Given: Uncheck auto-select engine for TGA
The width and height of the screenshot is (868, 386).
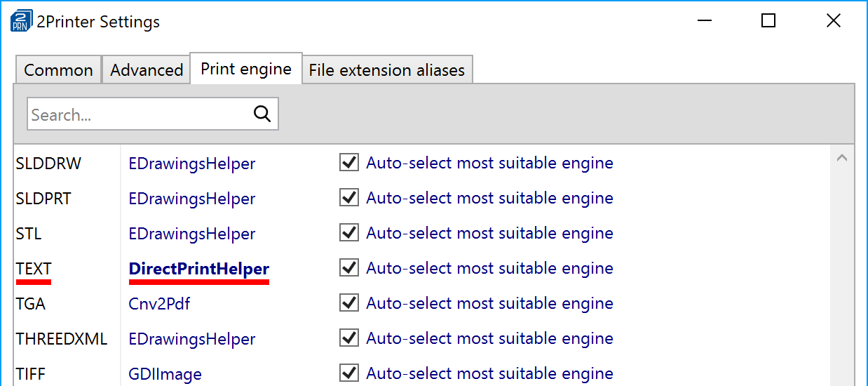Looking at the screenshot, I should [x=349, y=303].
